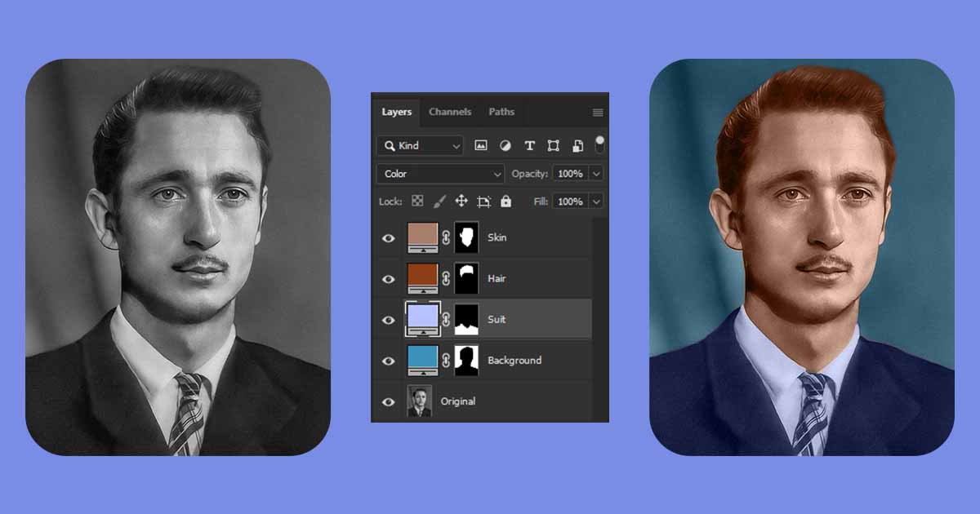This screenshot has width=980, height=514.
Task: Click the lock position move icon
Action: click(461, 202)
